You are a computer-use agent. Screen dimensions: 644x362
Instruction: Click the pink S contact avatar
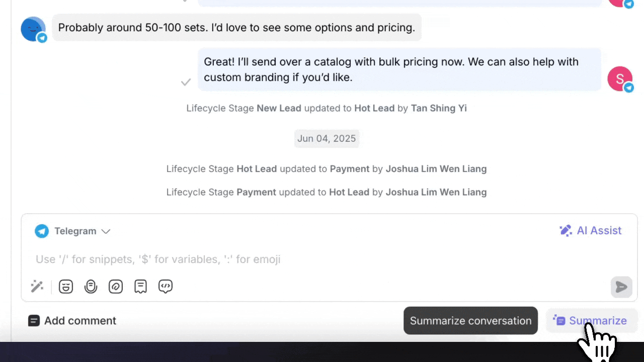tap(620, 79)
